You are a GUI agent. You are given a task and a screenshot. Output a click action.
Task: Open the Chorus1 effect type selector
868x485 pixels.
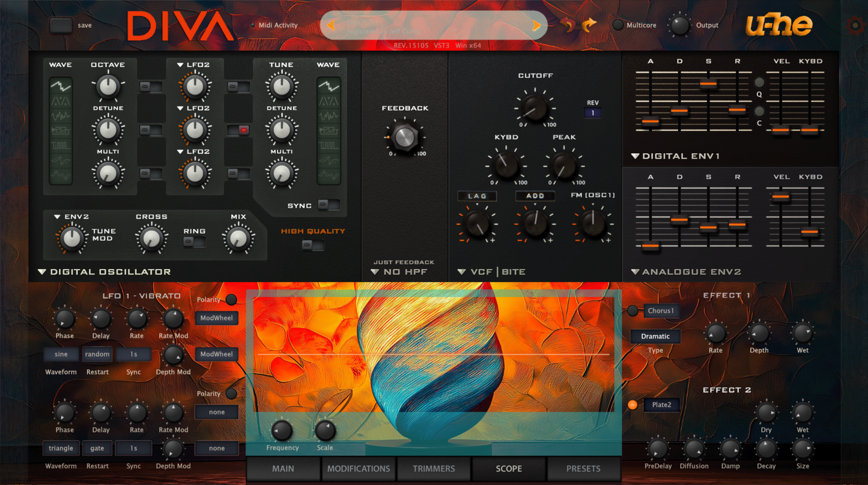661,310
